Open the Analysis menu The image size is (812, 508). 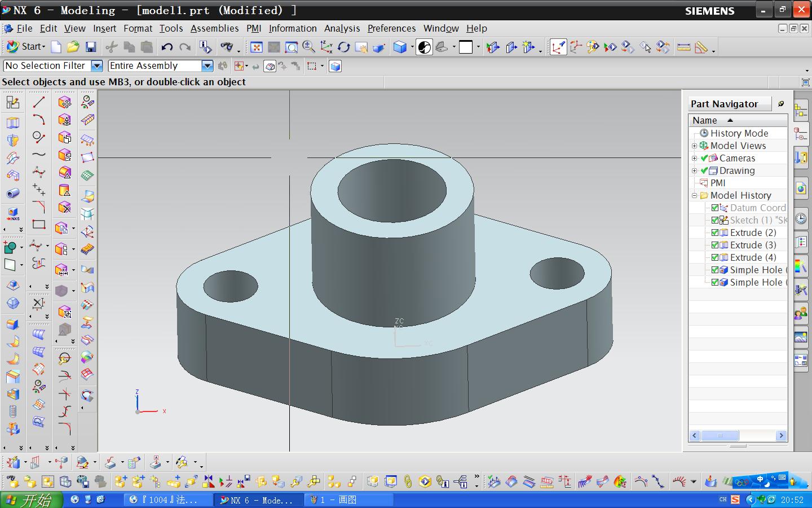[342, 28]
